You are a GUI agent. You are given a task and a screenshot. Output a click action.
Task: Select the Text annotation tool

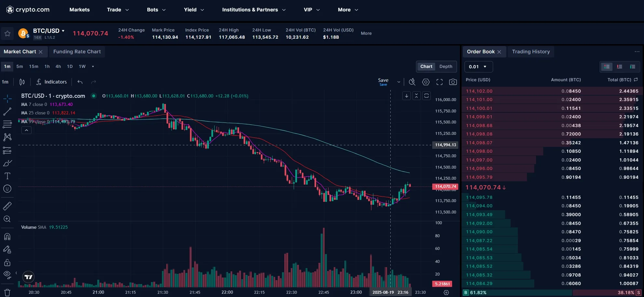pyautogui.click(x=7, y=176)
